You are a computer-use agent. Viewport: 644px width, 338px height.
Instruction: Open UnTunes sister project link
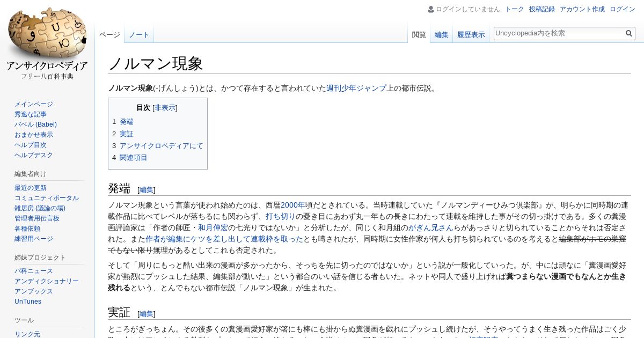28,302
